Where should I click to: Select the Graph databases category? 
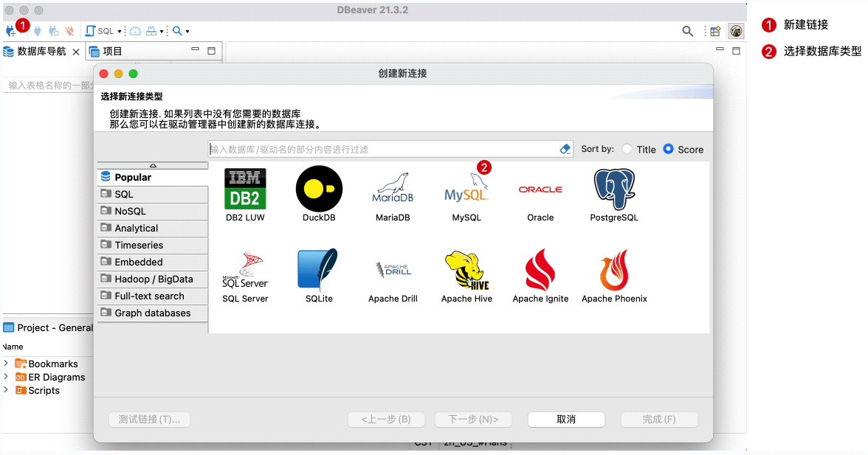[153, 313]
